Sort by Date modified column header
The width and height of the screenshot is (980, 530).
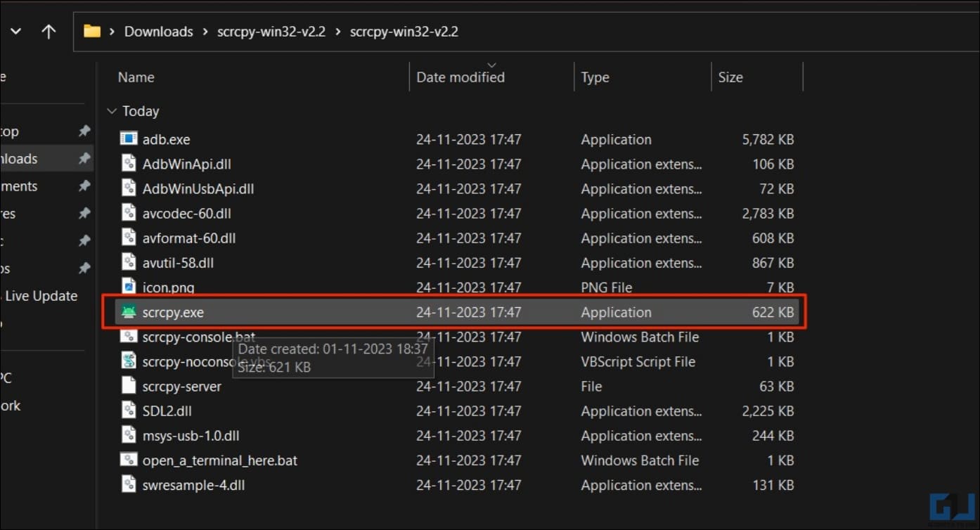[460, 77]
